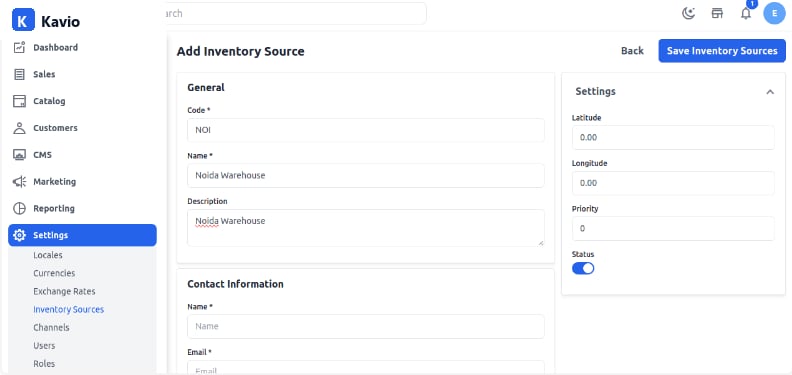Open Sales section icon
Viewport: 792px width, 375px height.
[x=19, y=74]
